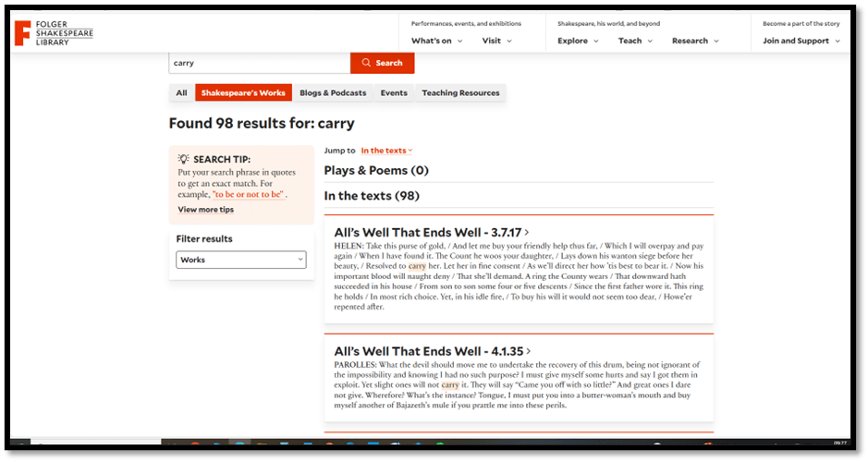
Task: Show the Teaching Resources tab
Action: pyautogui.click(x=460, y=92)
